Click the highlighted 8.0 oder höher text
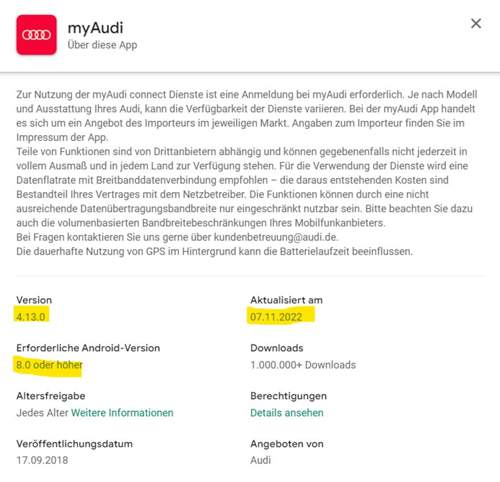This screenshot has height=482, width=500. click(49, 365)
